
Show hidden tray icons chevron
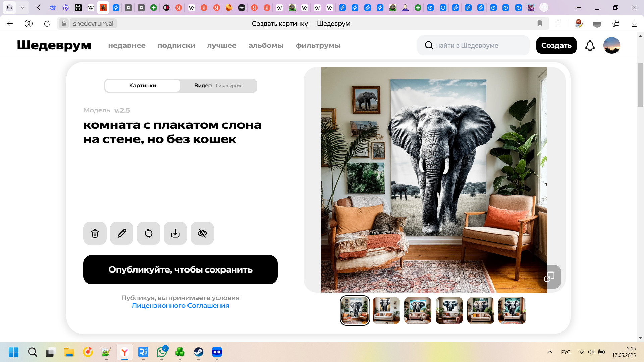pyautogui.click(x=549, y=352)
